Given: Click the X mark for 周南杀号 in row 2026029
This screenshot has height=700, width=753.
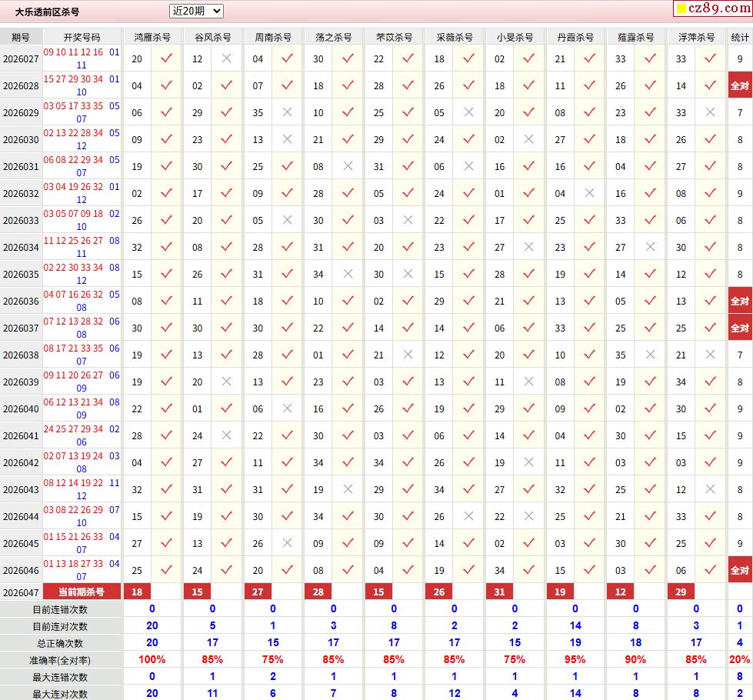Looking at the screenshot, I should point(287,112).
